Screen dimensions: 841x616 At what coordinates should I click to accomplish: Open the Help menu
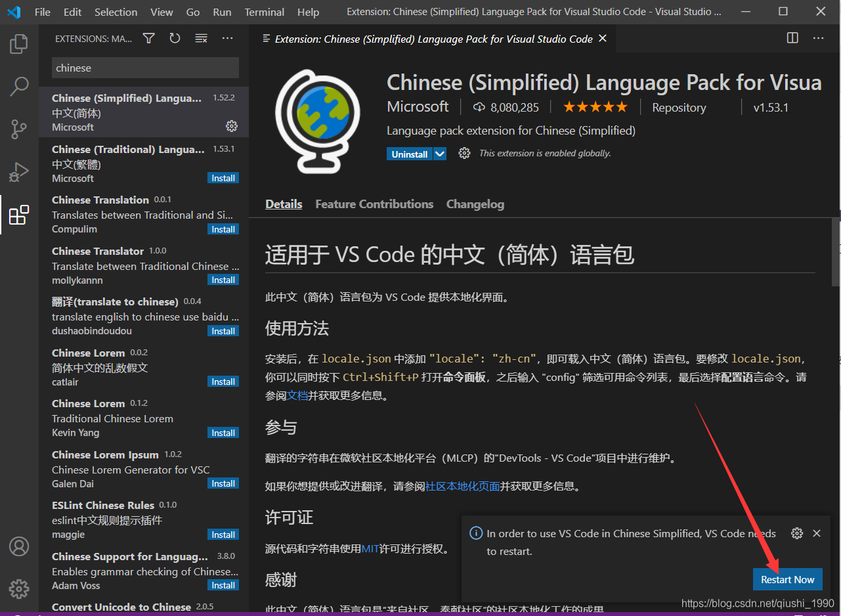coord(308,12)
